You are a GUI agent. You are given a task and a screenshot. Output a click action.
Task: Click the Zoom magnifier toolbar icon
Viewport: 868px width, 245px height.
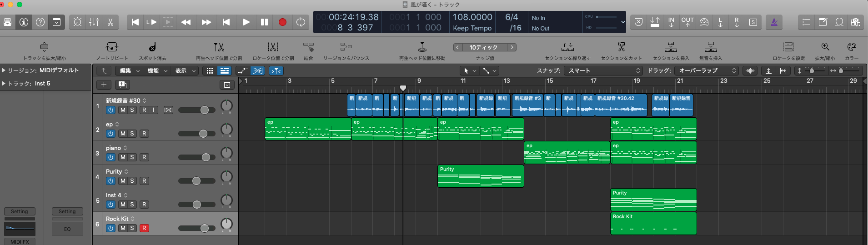825,47
